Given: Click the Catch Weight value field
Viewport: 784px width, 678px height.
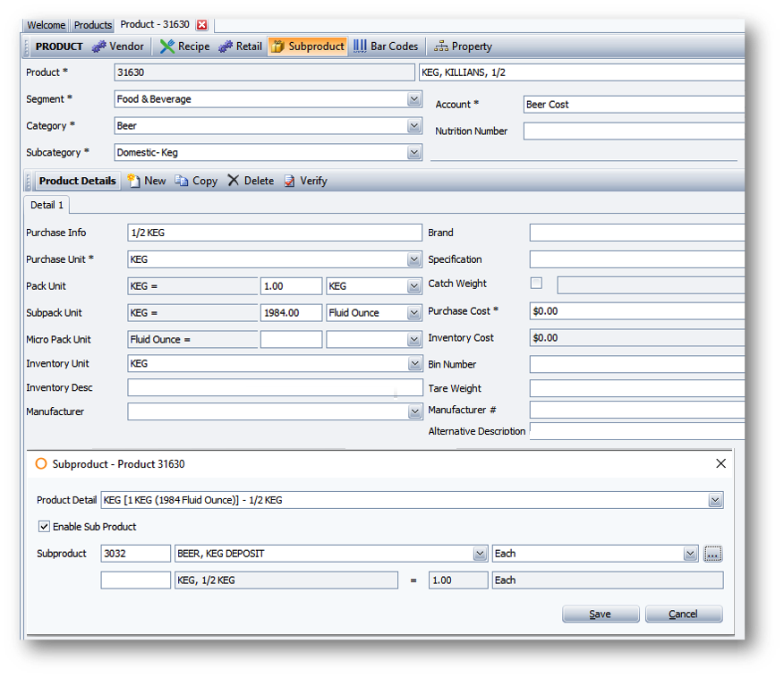Looking at the screenshot, I should [x=651, y=284].
